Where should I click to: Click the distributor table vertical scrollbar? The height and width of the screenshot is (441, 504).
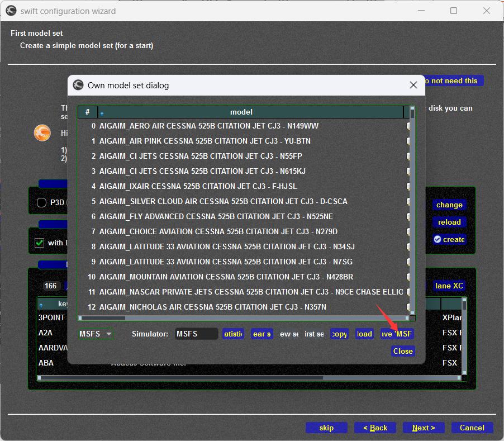tap(464, 336)
